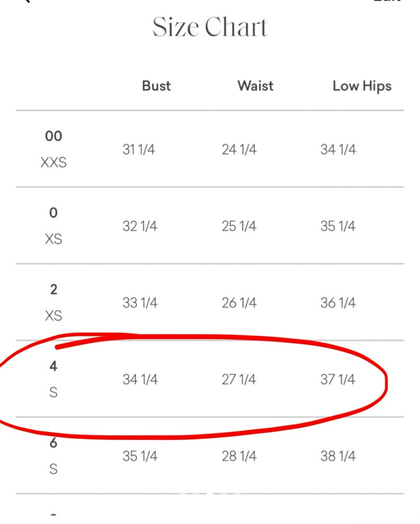
Task: Click the Size Chart title
Action: pos(210,27)
